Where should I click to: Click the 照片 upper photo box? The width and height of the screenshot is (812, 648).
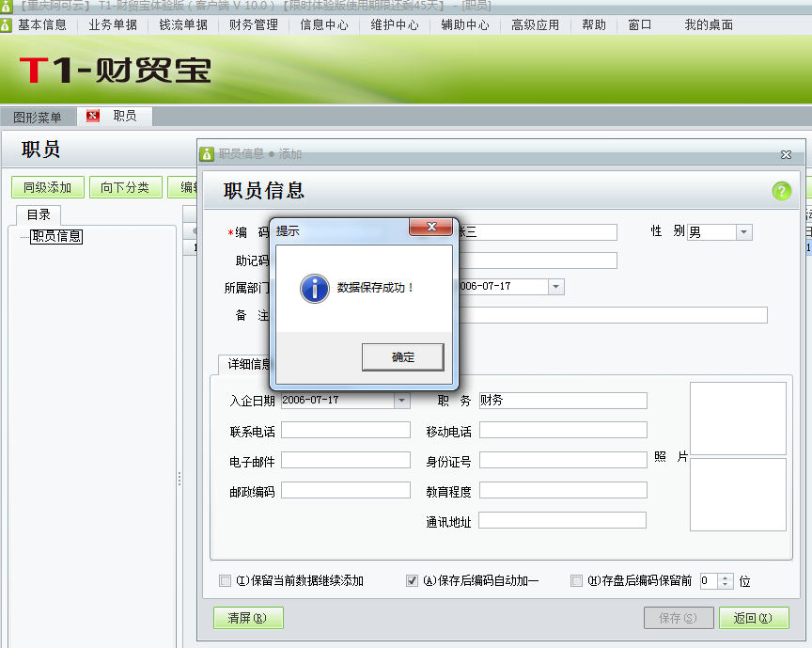coord(738,419)
